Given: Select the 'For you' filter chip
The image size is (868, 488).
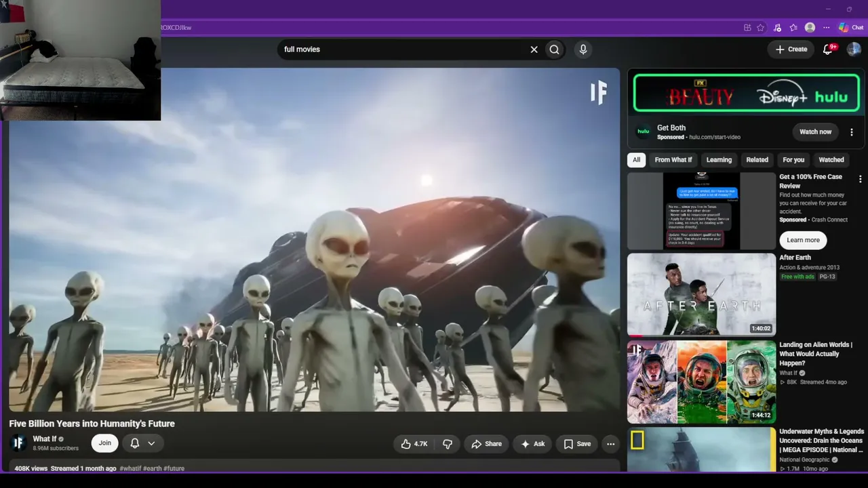Looking at the screenshot, I should (x=793, y=160).
